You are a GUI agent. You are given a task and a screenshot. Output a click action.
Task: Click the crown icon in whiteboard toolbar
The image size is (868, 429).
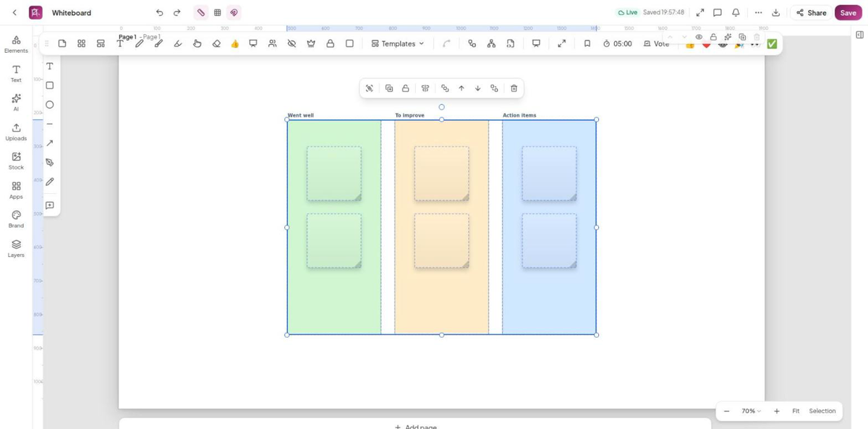pyautogui.click(x=311, y=43)
